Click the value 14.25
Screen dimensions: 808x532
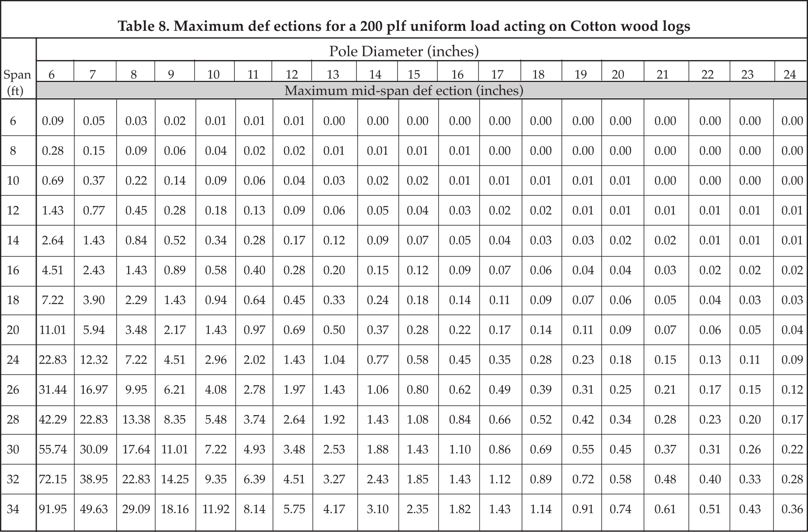click(x=175, y=479)
